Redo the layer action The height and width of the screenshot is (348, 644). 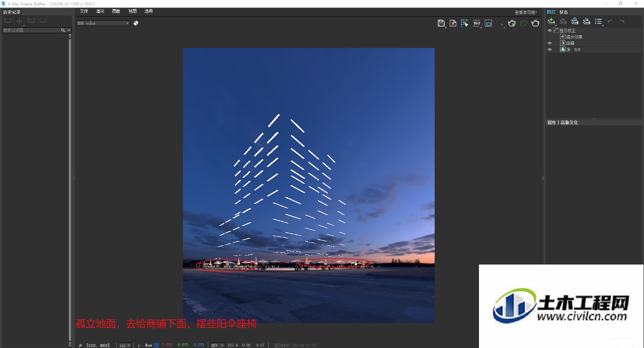(x=622, y=21)
